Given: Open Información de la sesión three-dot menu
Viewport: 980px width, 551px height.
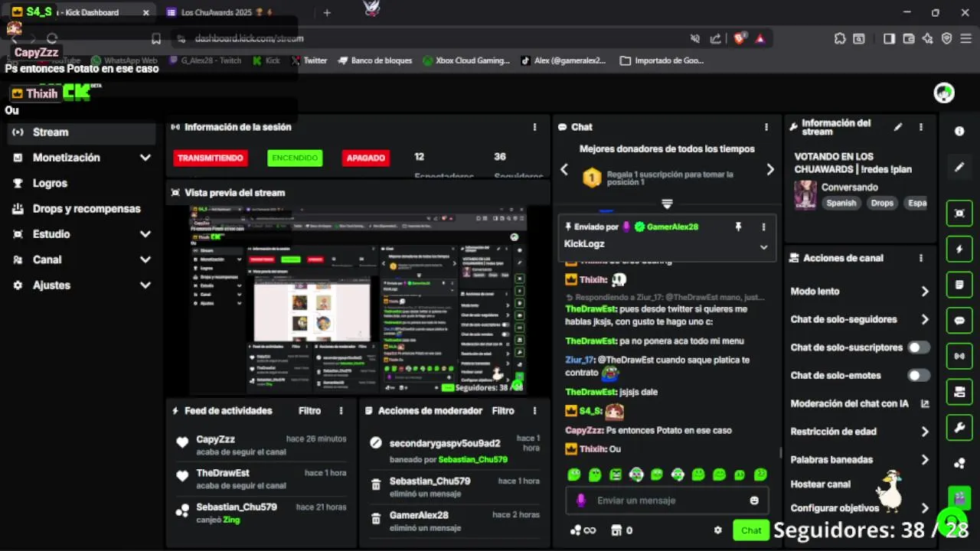Looking at the screenshot, I should point(534,127).
